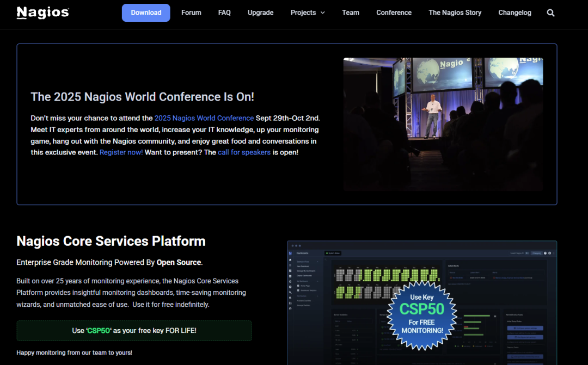Click the green CSP50 free key banner
This screenshot has width=588, height=365.
point(134,331)
